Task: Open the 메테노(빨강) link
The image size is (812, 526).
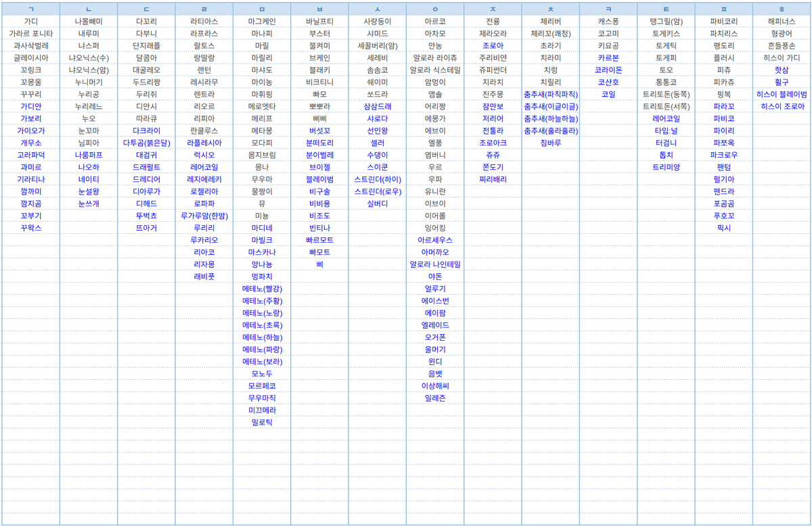Action: (262, 289)
